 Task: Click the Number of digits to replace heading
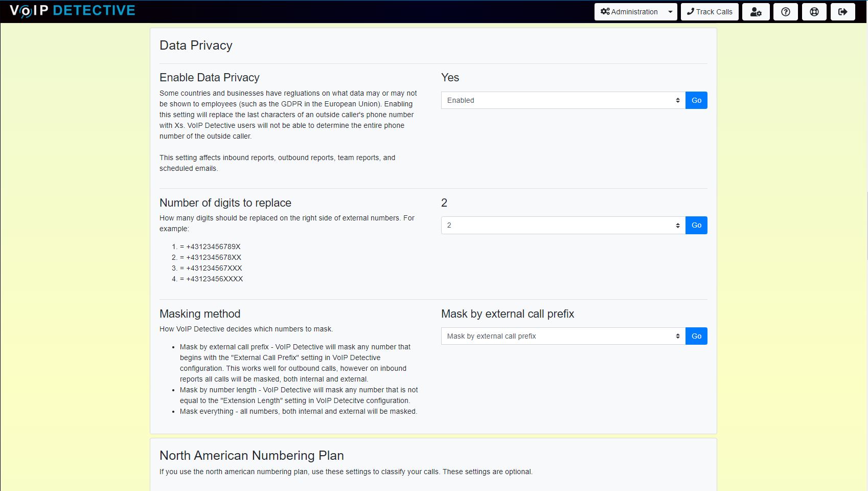click(x=225, y=203)
